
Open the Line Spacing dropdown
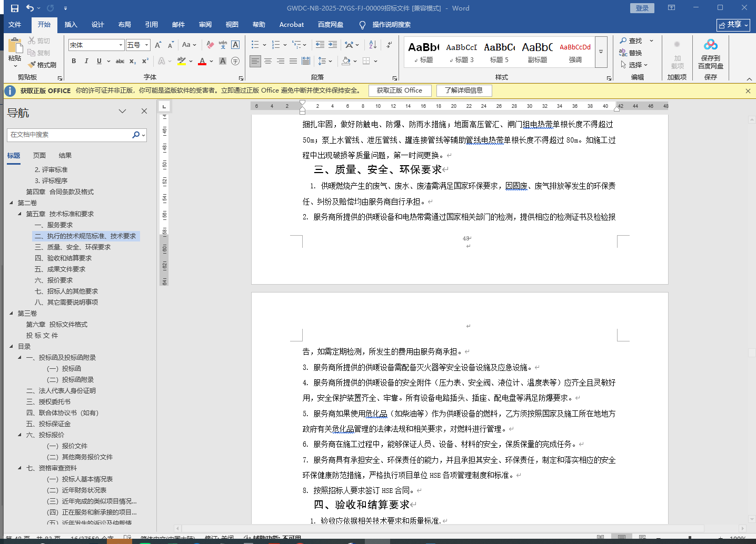coord(325,61)
